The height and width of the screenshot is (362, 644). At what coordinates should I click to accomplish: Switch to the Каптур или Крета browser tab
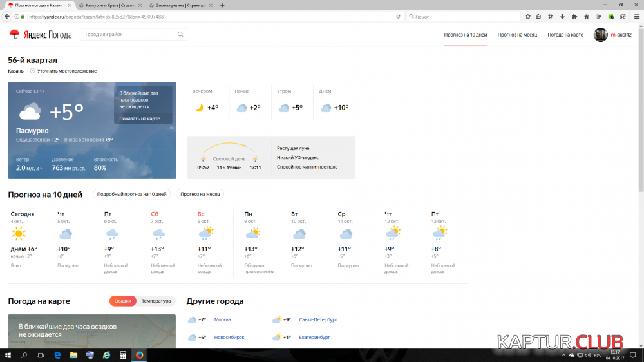(x=109, y=5)
